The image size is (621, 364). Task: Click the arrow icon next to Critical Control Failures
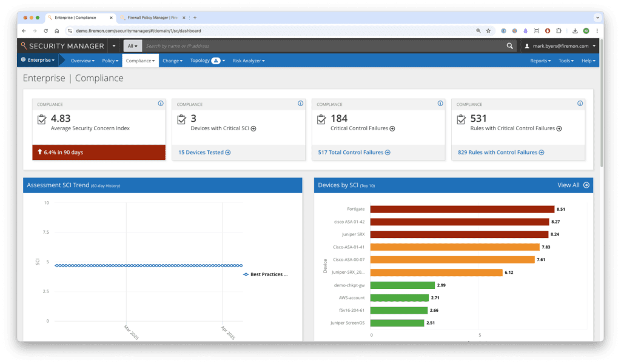coord(393,128)
